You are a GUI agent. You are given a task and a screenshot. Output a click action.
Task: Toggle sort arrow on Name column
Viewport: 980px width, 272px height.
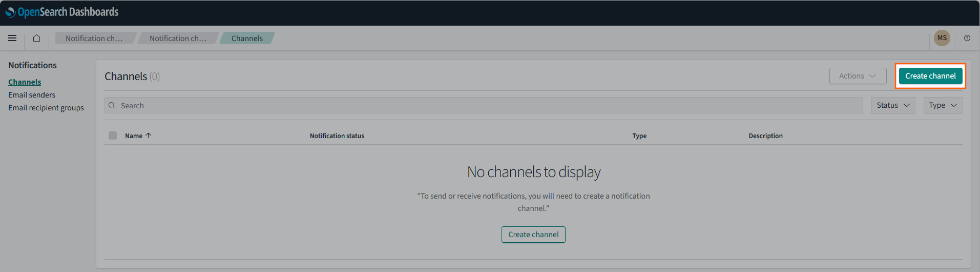149,135
